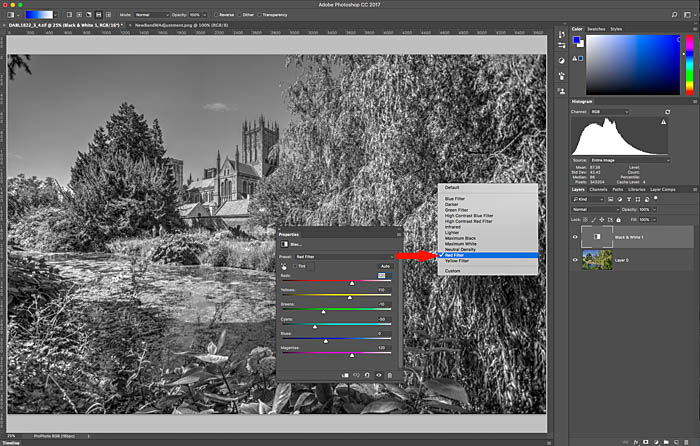The height and width of the screenshot is (446, 700).
Task: Select the on-image adjustment hand tool
Action: [285, 267]
